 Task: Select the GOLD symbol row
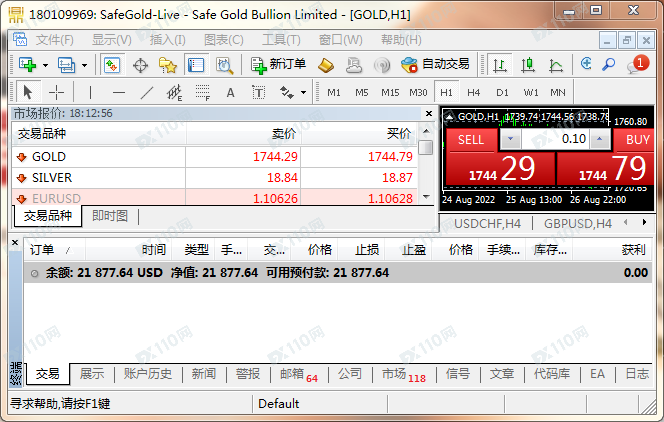214,157
